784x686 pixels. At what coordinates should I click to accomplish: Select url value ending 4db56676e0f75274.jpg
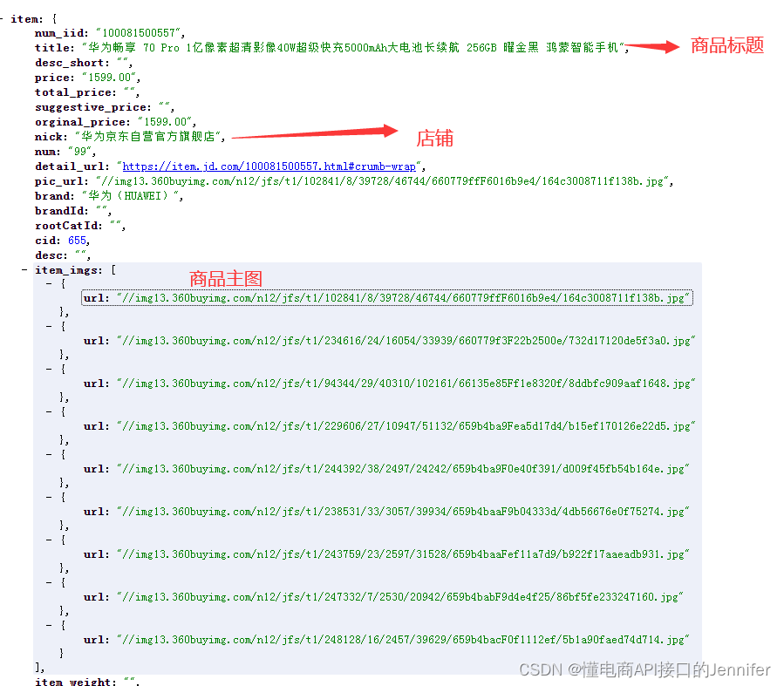click(403, 512)
